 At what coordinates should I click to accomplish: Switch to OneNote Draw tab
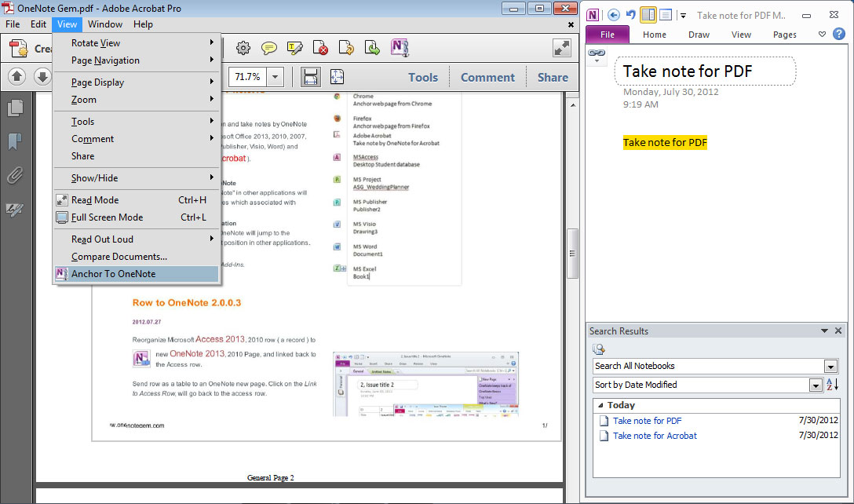click(x=699, y=35)
